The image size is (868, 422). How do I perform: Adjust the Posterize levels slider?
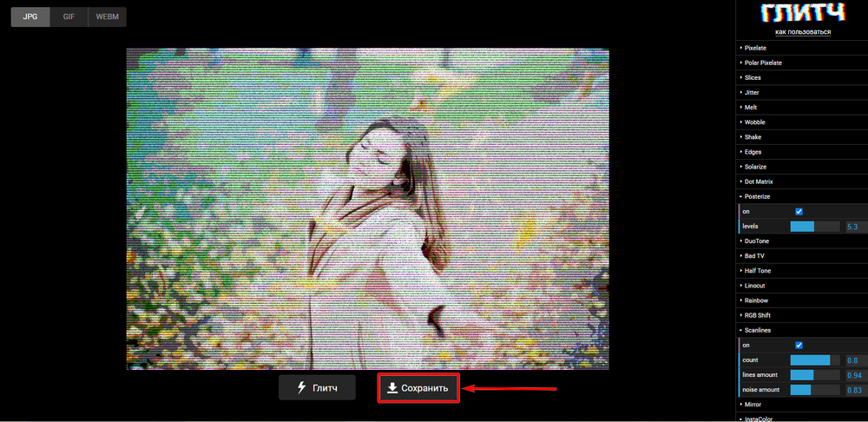[814, 226]
